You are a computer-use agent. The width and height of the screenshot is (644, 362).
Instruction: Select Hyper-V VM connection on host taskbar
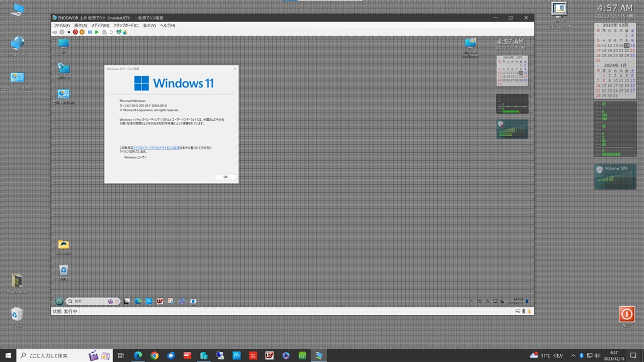pos(319,356)
